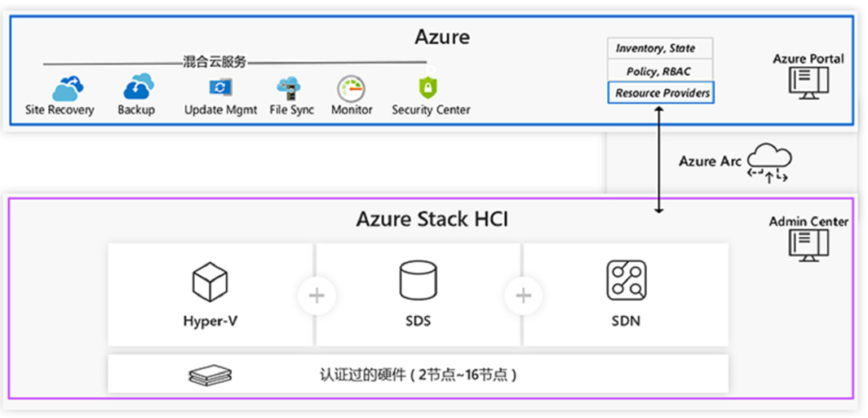Click the plus between Hyper-V and SDS
This screenshot has height=418, width=868.
[317, 296]
